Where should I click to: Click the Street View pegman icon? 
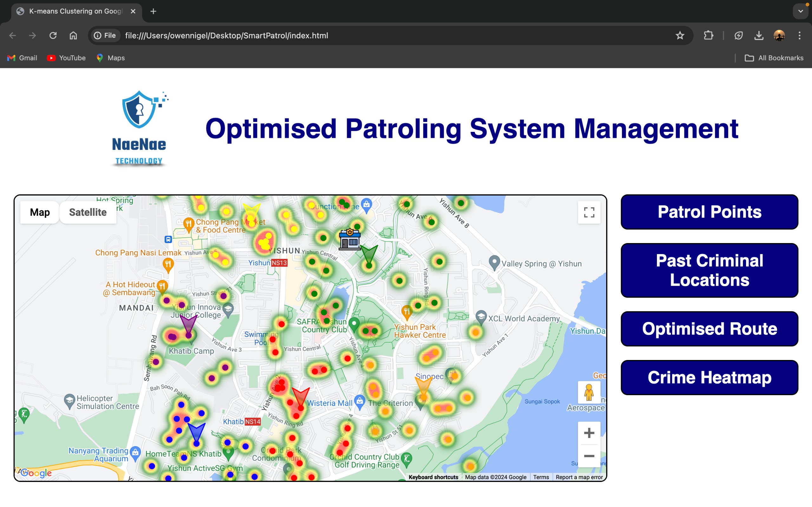(x=589, y=392)
